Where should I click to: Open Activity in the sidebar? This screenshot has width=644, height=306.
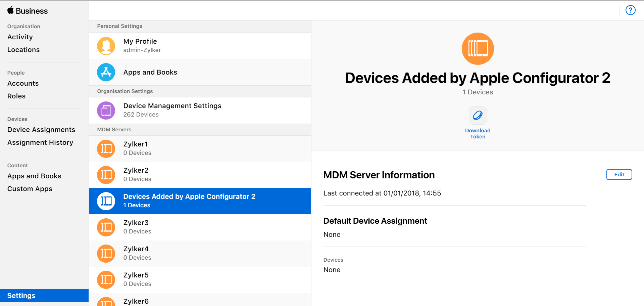[20, 37]
